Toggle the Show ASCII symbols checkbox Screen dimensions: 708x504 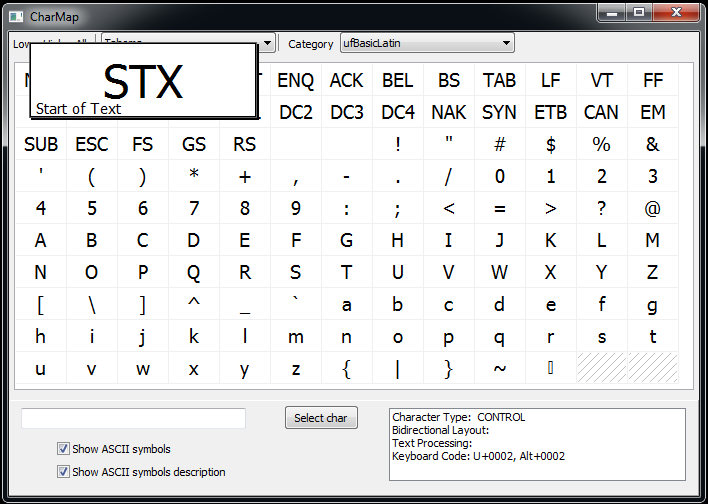pyautogui.click(x=64, y=450)
